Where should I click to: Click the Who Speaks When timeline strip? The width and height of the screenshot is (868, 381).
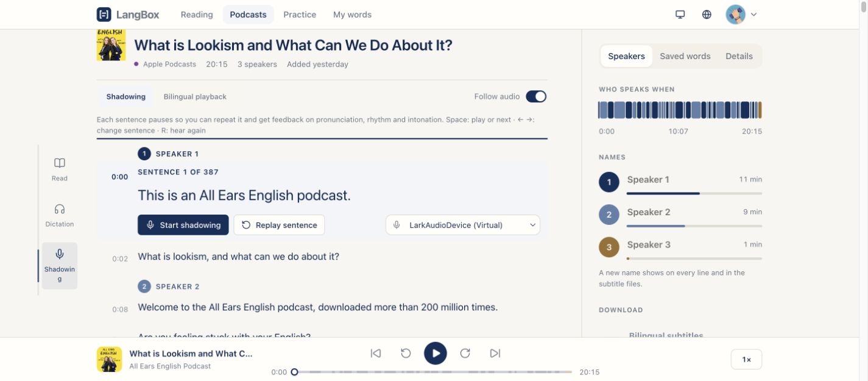pyautogui.click(x=680, y=110)
